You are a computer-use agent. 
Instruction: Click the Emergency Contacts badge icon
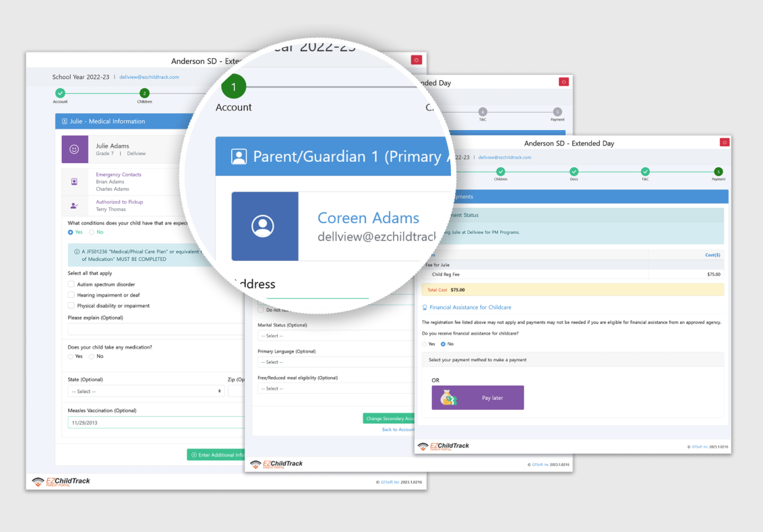pyautogui.click(x=74, y=181)
